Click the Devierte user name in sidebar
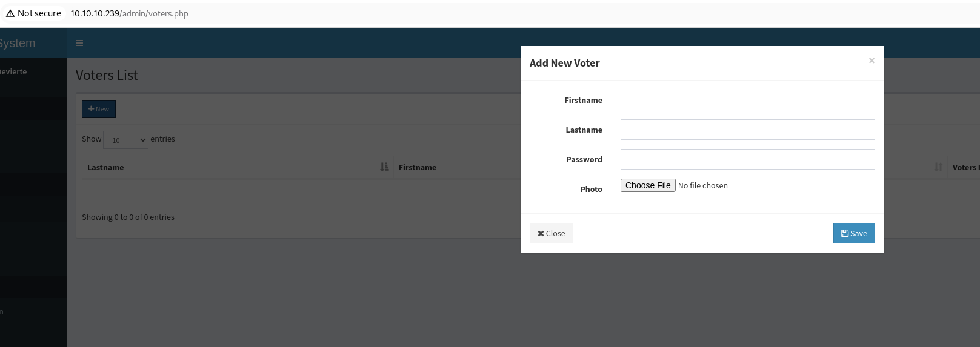This screenshot has height=347, width=980. pyautogui.click(x=13, y=72)
